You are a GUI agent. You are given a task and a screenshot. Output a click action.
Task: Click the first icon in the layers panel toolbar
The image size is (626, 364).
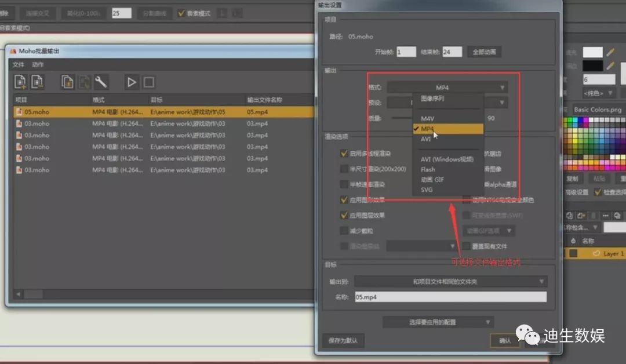pyautogui.click(x=569, y=216)
